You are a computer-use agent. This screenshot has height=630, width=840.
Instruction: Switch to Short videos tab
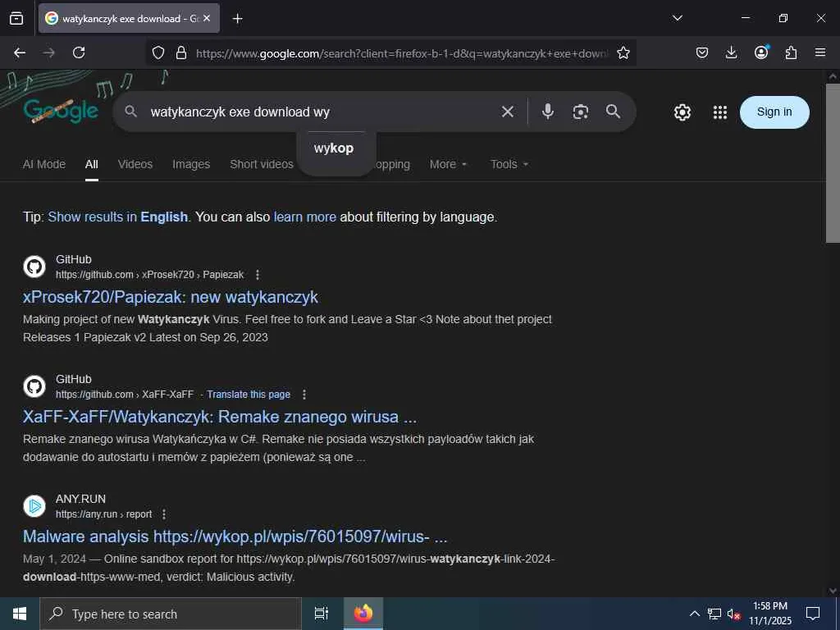pyautogui.click(x=262, y=164)
